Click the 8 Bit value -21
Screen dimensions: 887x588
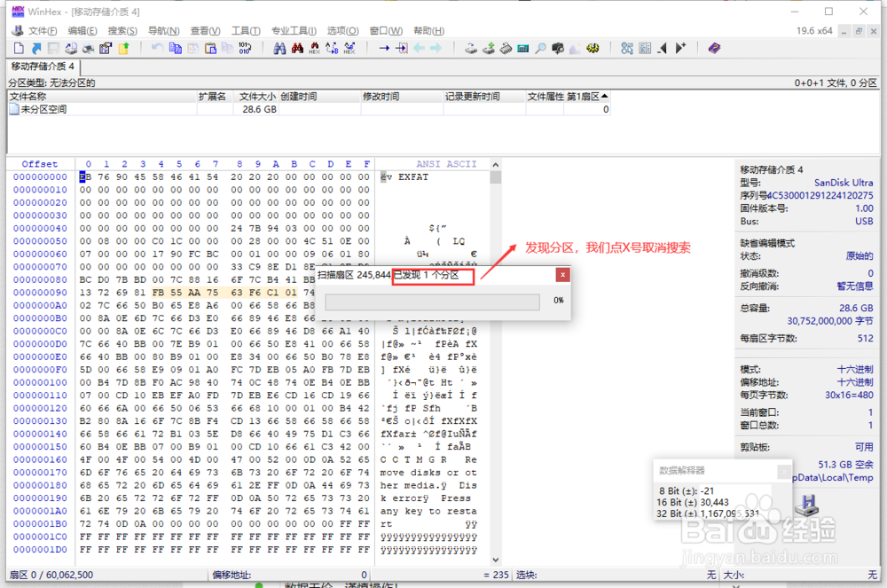[707, 490]
